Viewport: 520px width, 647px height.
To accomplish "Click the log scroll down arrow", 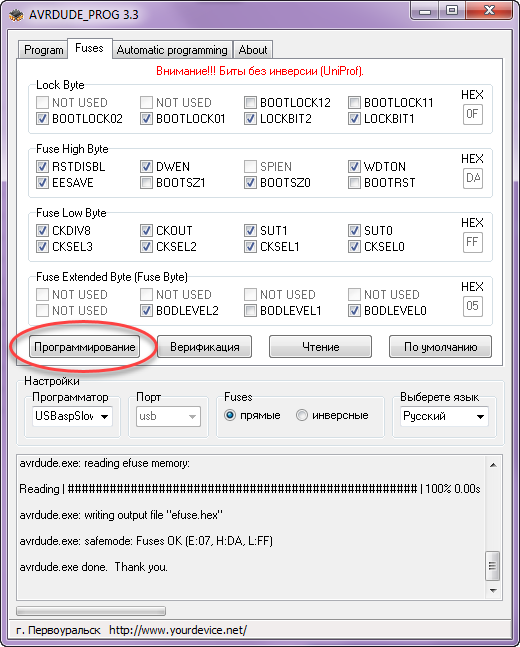I will click(x=493, y=590).
